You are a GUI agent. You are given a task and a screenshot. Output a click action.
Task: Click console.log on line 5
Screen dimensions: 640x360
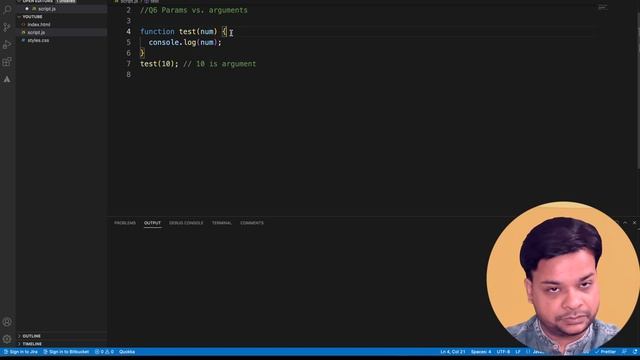(172, 42)
